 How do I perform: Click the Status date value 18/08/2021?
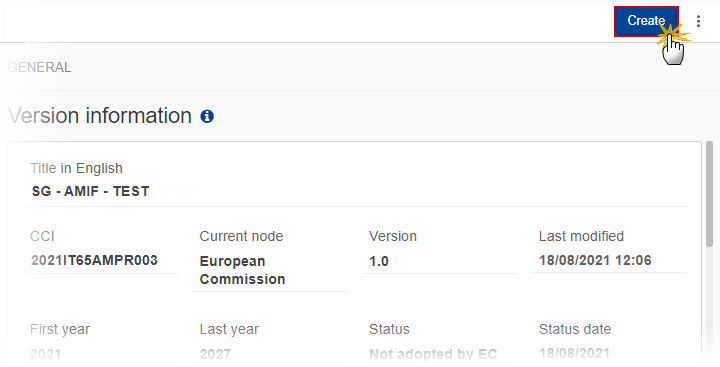pos(574,353)
